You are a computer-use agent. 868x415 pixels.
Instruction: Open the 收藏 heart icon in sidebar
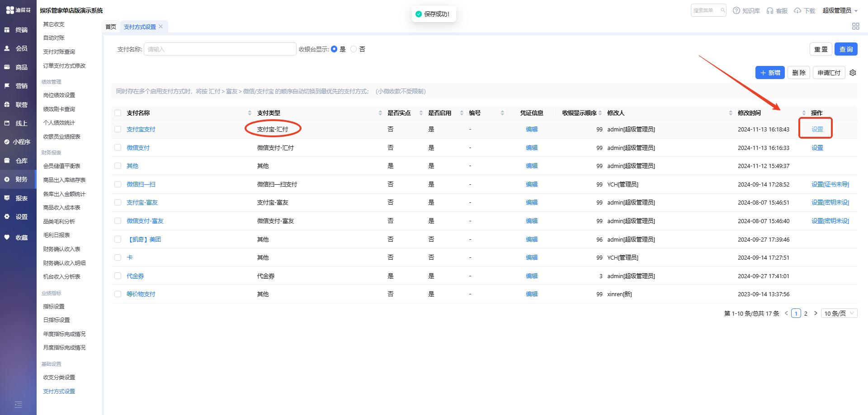click(x=7, y=238)
